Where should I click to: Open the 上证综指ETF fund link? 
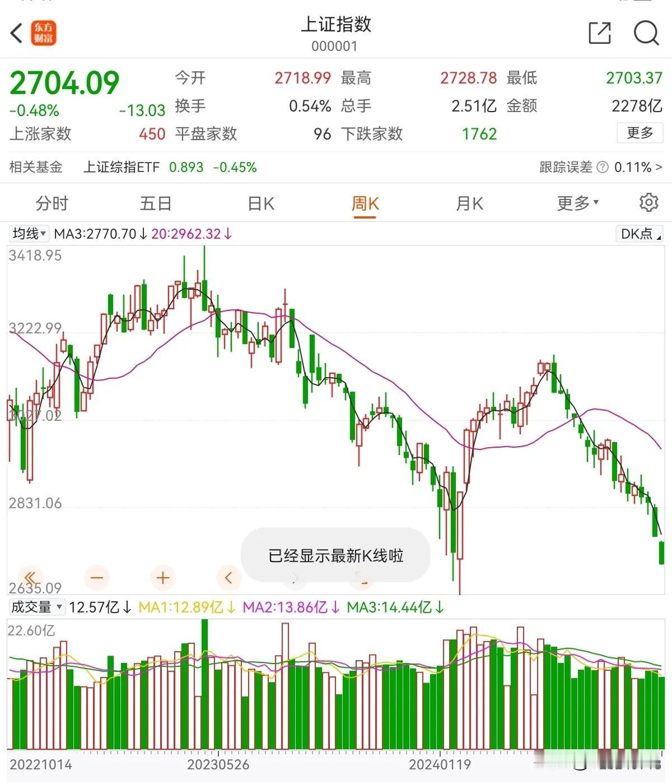(122, 167)
